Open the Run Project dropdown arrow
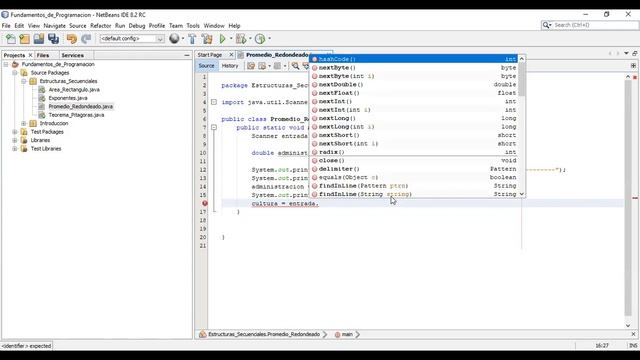The image size is (640, 360). pos(231,39)
